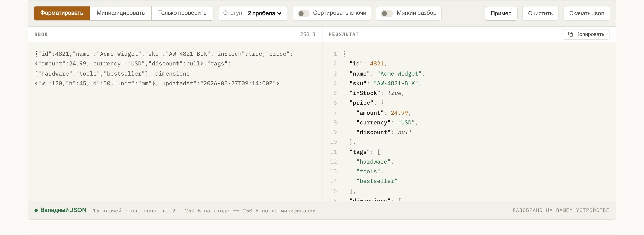Viewport: 644px width, 235px height.
Task: Choose the Только проверить option
Action: [182, 13]
